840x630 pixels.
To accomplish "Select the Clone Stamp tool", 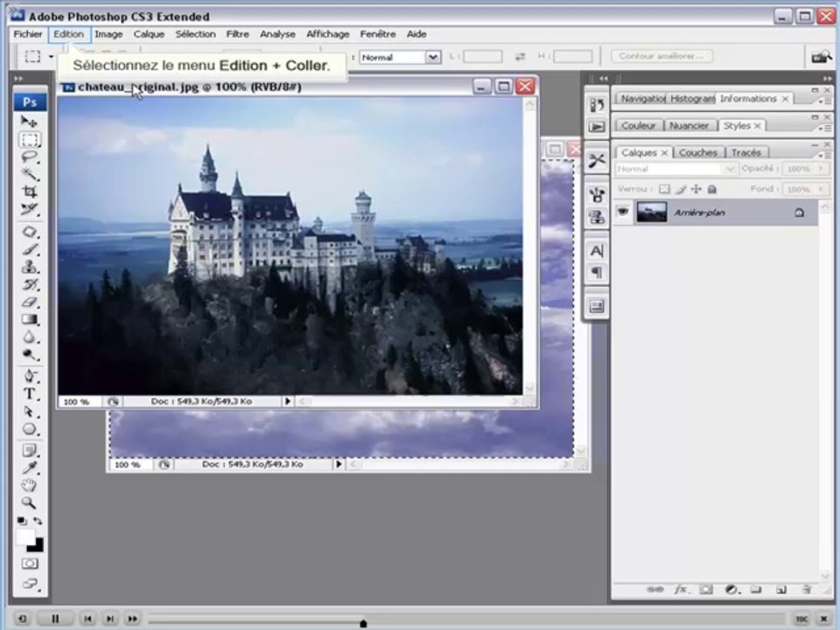I will pos(30,267).
